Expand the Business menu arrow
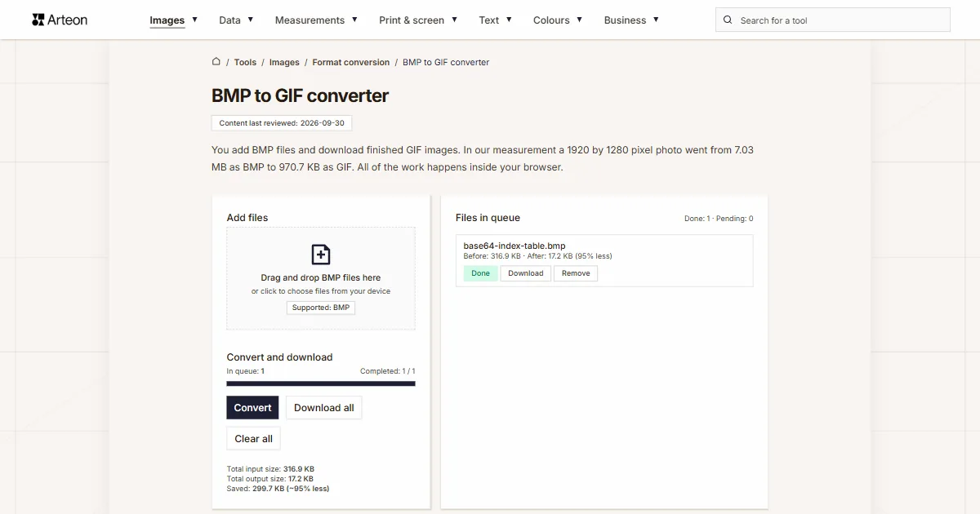980x514 pixels. pos(656,19)
